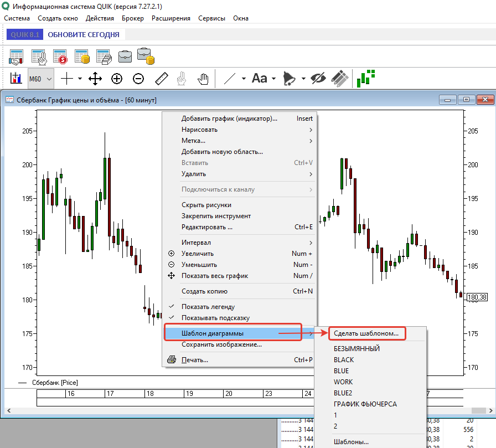The image size is (496, 448).
Task: Click the handshake deals table icon
Action: [17, 56]
